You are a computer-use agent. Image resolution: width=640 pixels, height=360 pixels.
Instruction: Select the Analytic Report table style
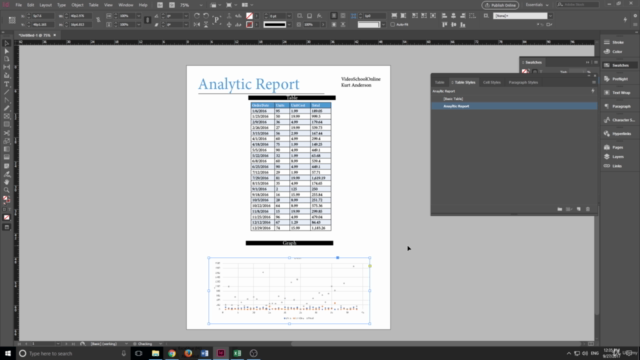514,106
